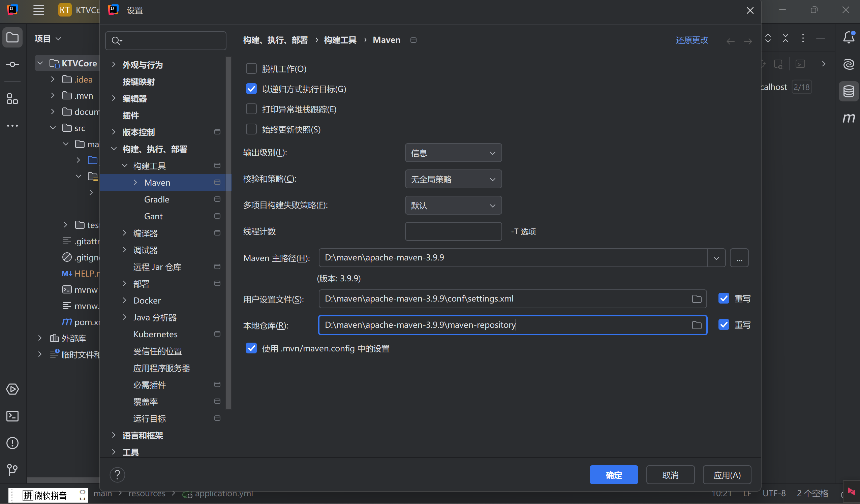Click the help question mark button
The width and height of the screenshot is (860, 504).
click(x=117, y=475)
